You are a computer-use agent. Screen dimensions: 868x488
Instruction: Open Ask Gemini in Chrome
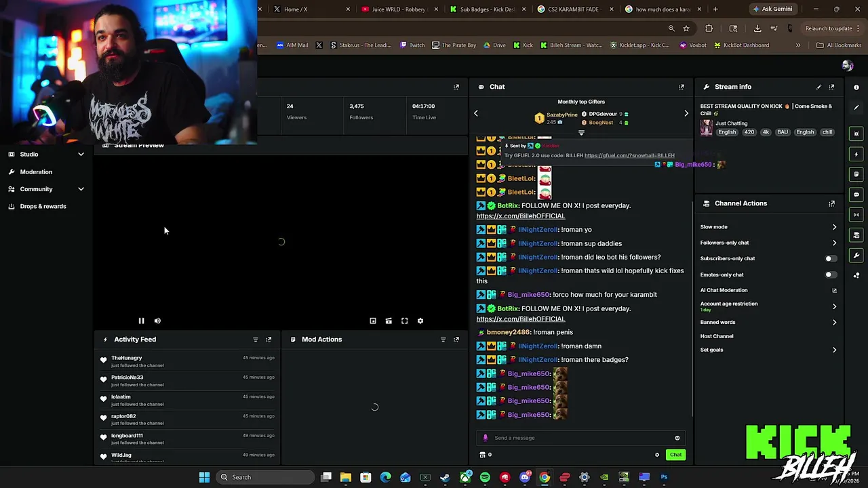point(772,9)
